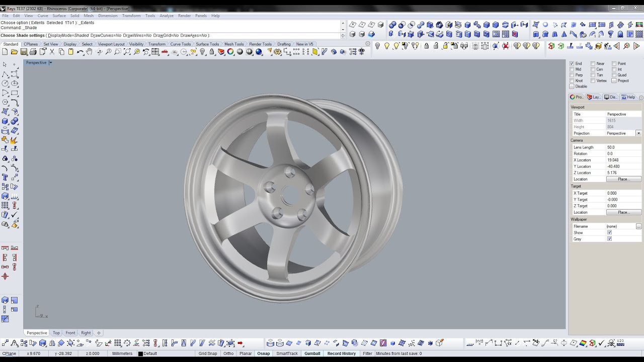Uncheck the End osnap checkbox

572,64
